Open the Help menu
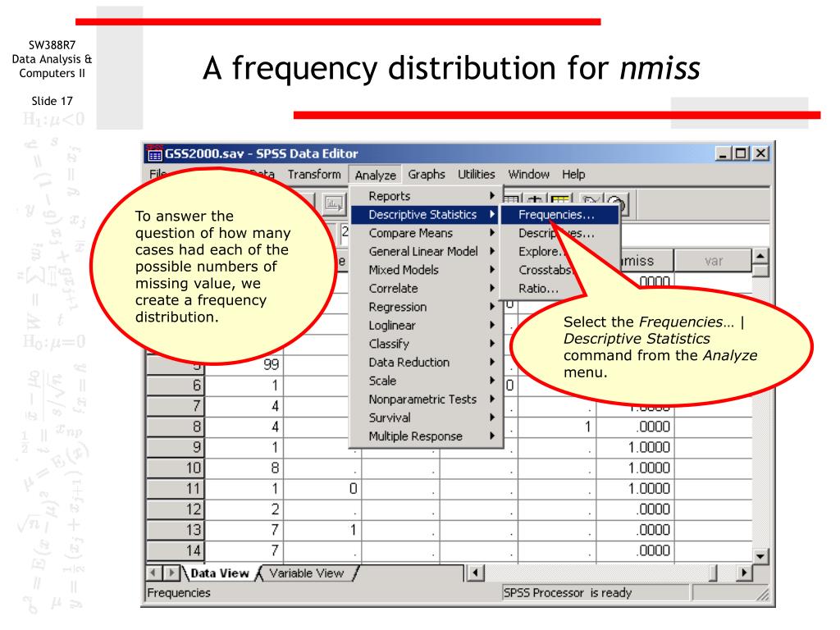This screenshot has height=630, width=840. [x=573, y=174]
